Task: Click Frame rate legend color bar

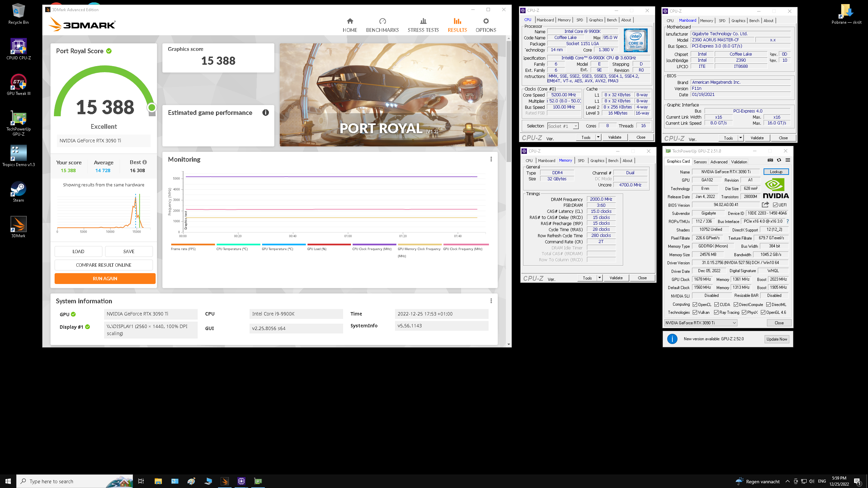Action: click(193, 244)
